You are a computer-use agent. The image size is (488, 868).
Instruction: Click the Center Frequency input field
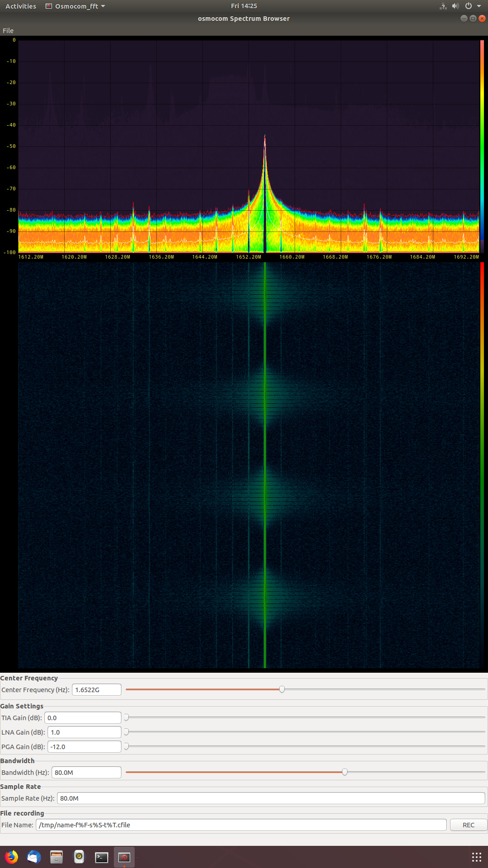(97, 690)
